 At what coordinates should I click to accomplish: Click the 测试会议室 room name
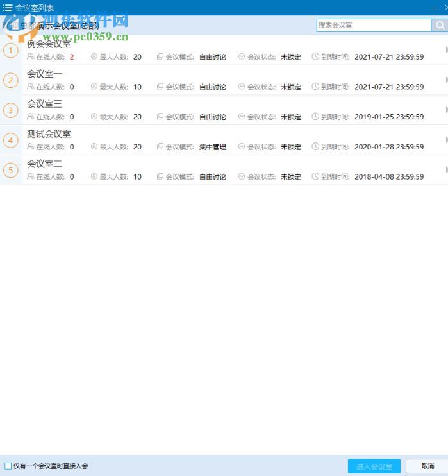click(x=49, y=134)
